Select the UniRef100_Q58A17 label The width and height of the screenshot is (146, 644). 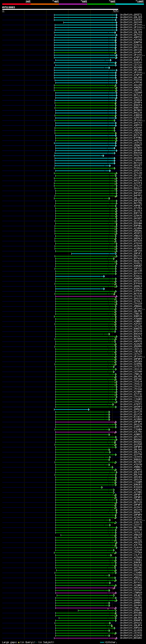coord(131,610)
